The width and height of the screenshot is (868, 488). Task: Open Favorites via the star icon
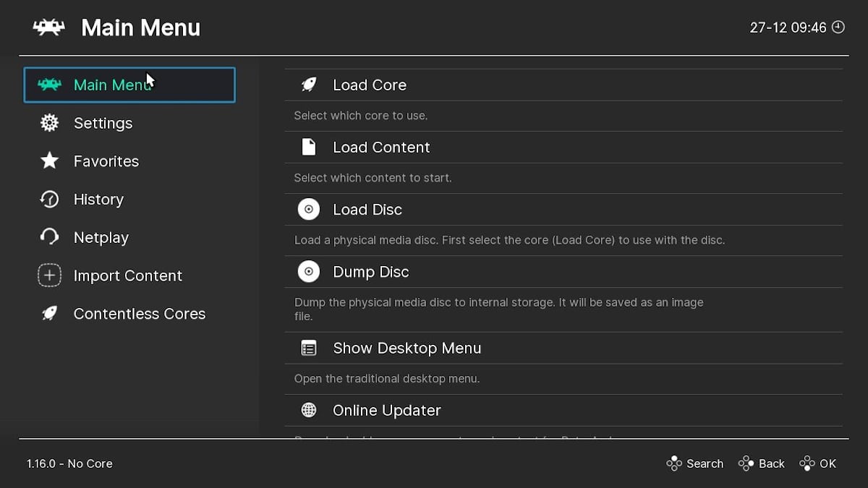coord(49,161)
